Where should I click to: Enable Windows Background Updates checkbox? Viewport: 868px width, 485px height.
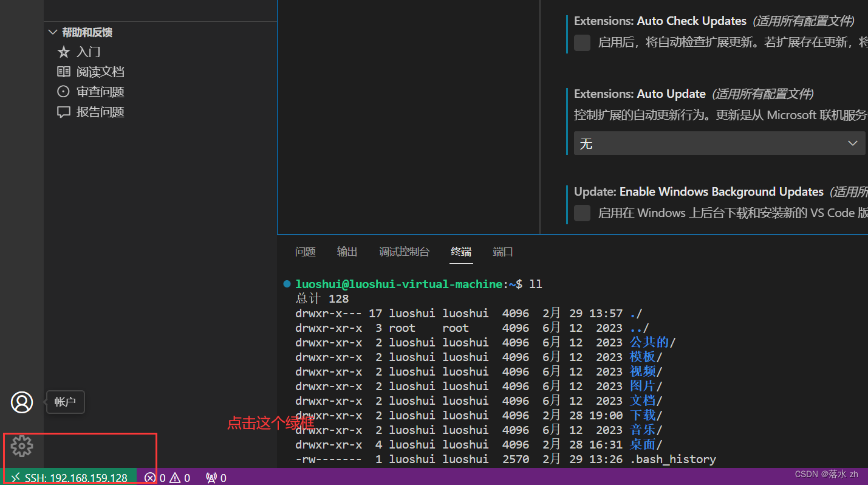tap(583, 213)
